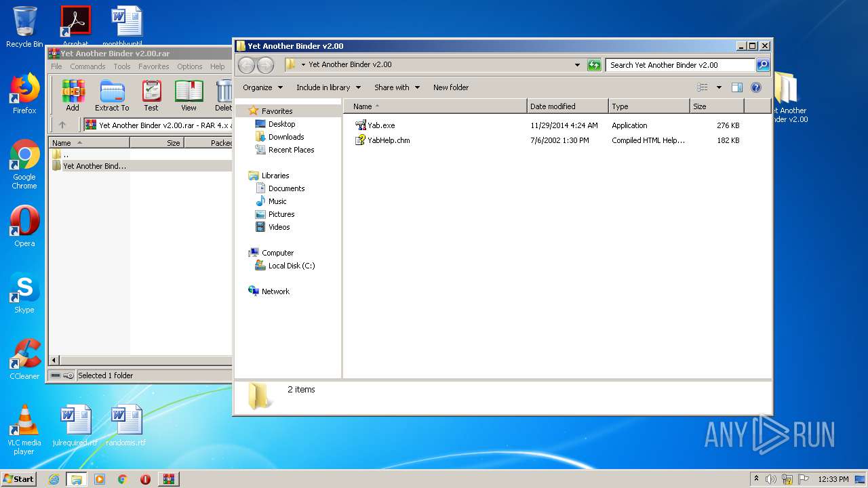Show hidden tray icons arrow
Screen dimensions: 868x488
756,479
